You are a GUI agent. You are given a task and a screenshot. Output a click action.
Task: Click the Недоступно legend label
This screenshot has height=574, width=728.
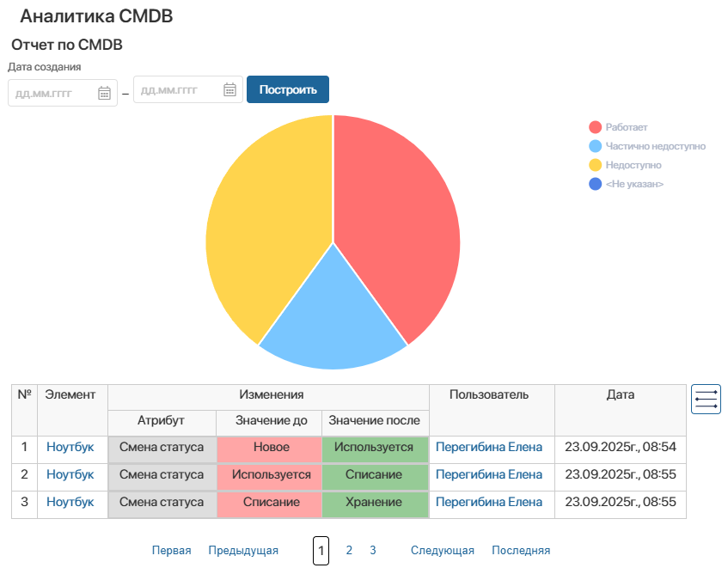(633, 165)
